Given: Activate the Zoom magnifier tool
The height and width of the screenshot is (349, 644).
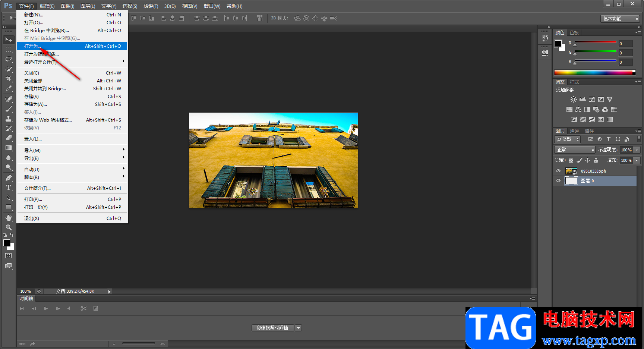Looking at the screenshot, I should pos(8,227).
